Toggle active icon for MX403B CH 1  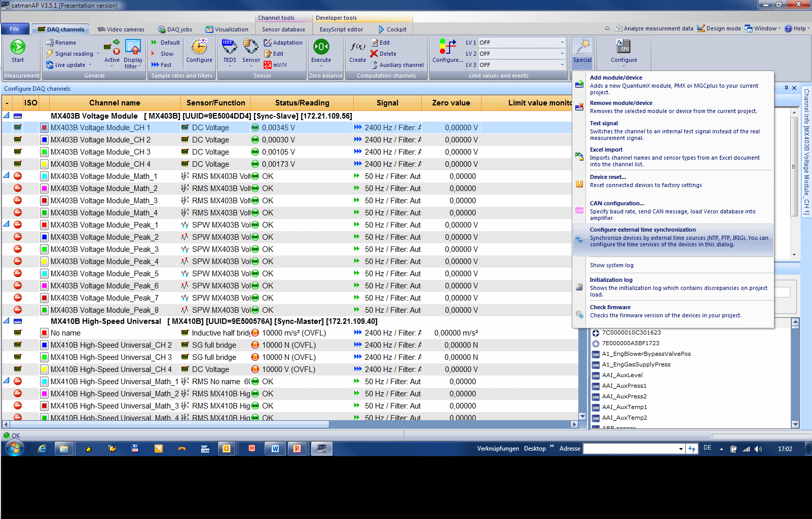[18, 128]
